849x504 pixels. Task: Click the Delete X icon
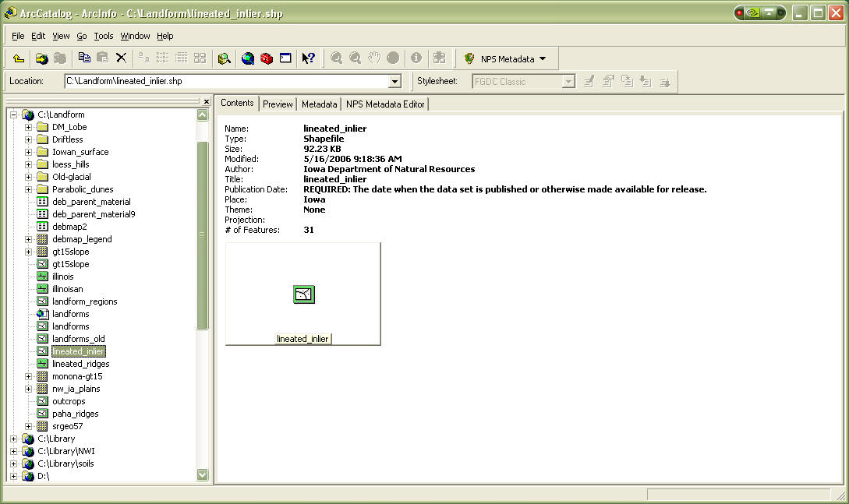coord(121,58)
